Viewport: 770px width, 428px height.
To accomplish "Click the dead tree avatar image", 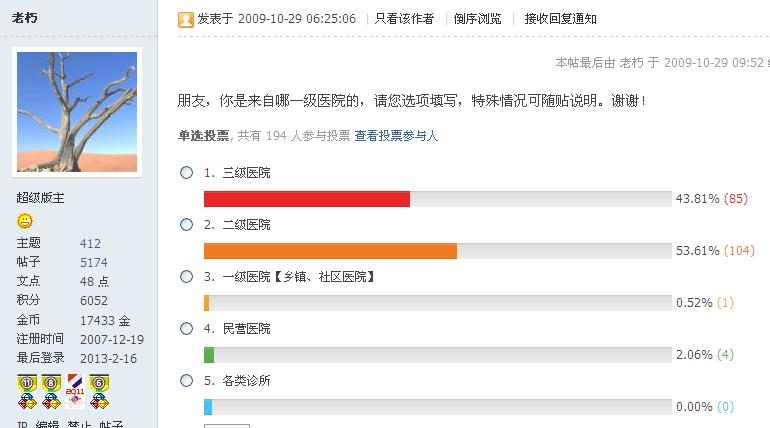I will pos(77,112).
